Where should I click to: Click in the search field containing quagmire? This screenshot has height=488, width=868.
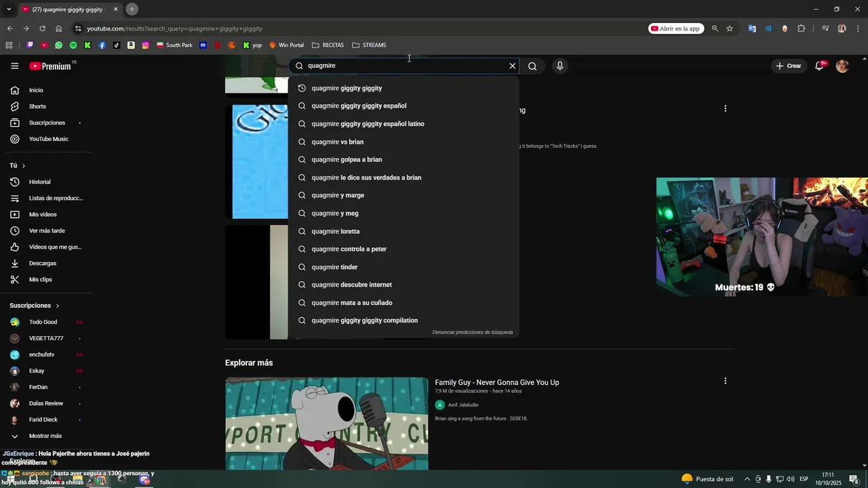click(x=405, y=66)
